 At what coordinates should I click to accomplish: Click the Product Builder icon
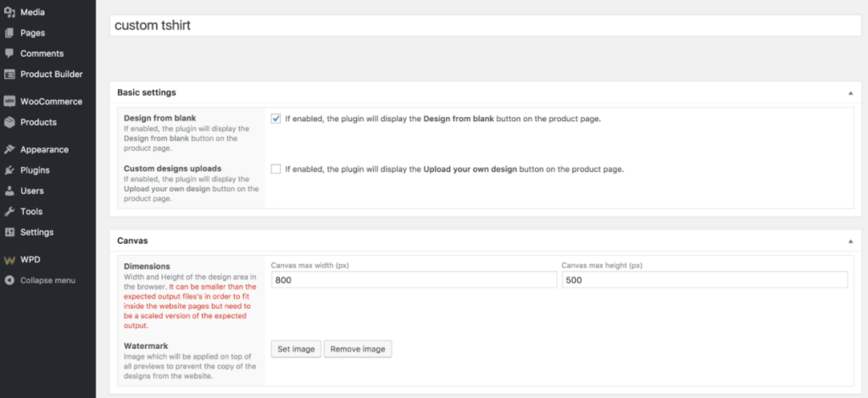pyautogui.click(x=9, y=74)
